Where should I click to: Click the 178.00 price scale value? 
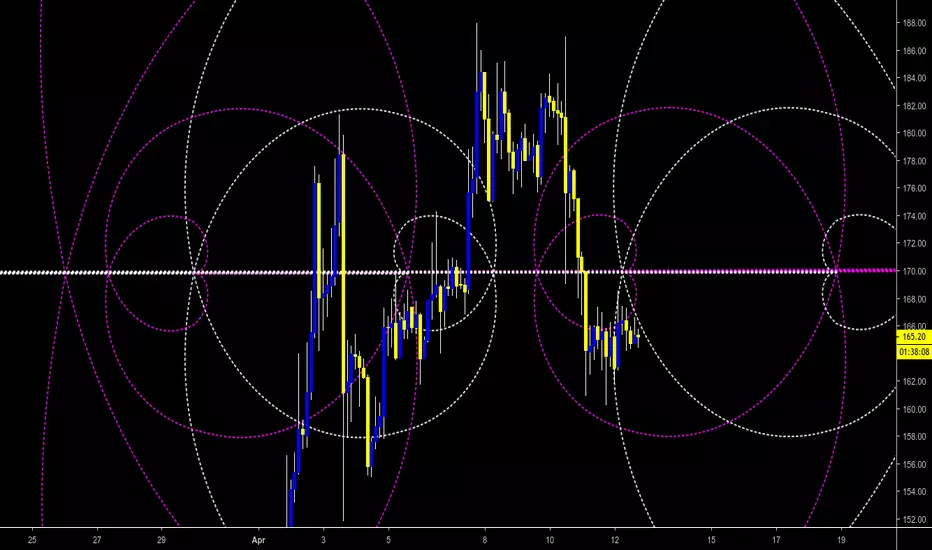click(914, 161)
